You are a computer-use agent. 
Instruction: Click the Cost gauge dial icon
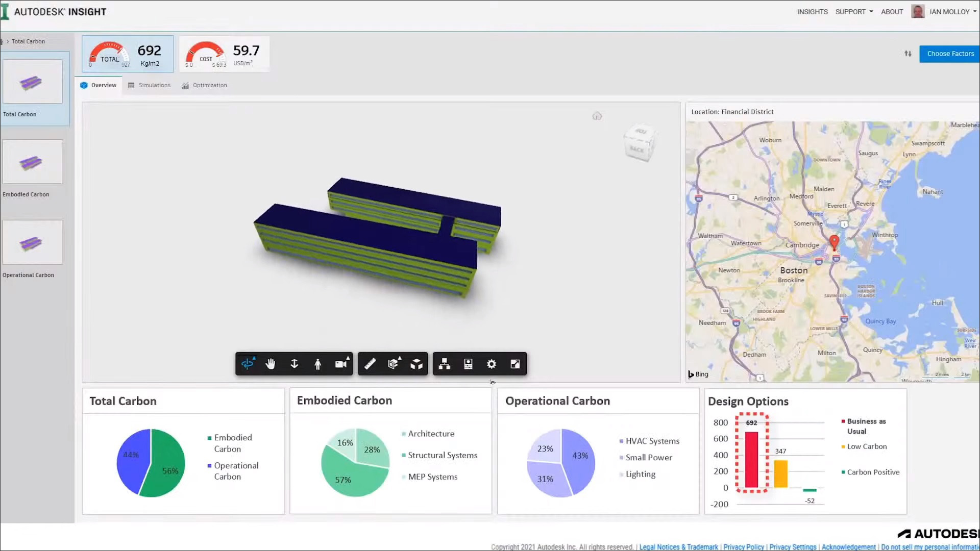[206, 54]
